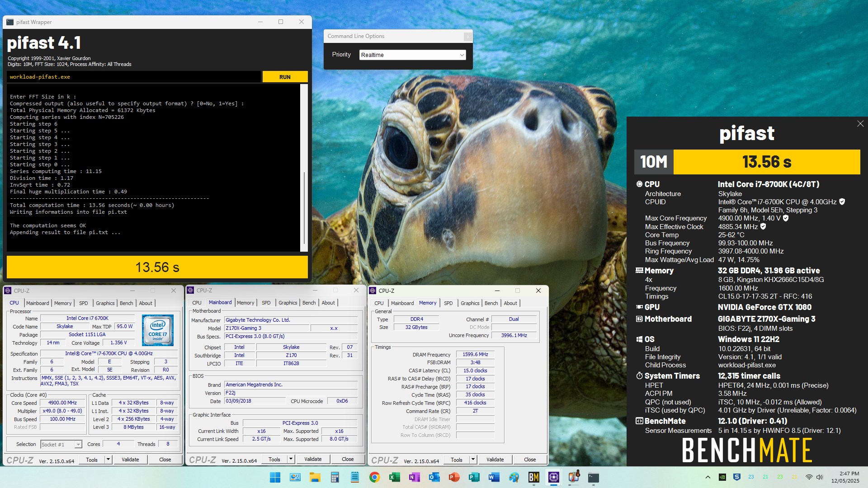Open Notepad from the taskbar

[x=355, y=477]
